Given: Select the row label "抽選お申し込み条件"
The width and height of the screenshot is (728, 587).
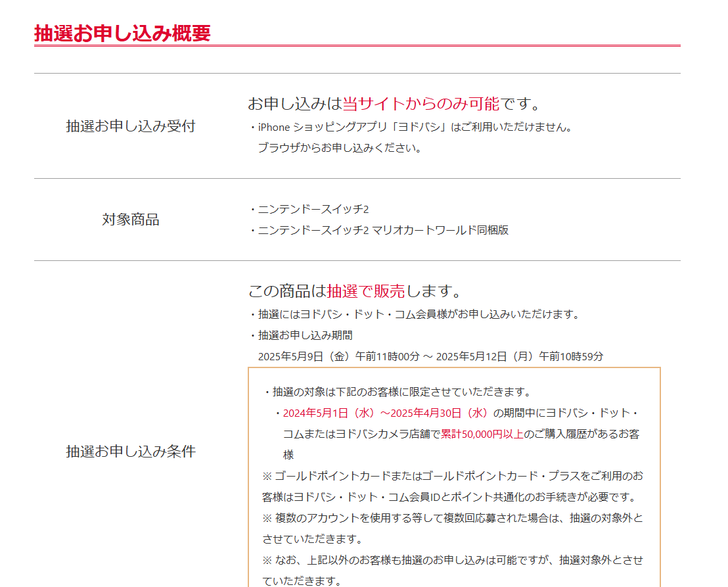Looking at the screenshot, I should coord(131,452).
